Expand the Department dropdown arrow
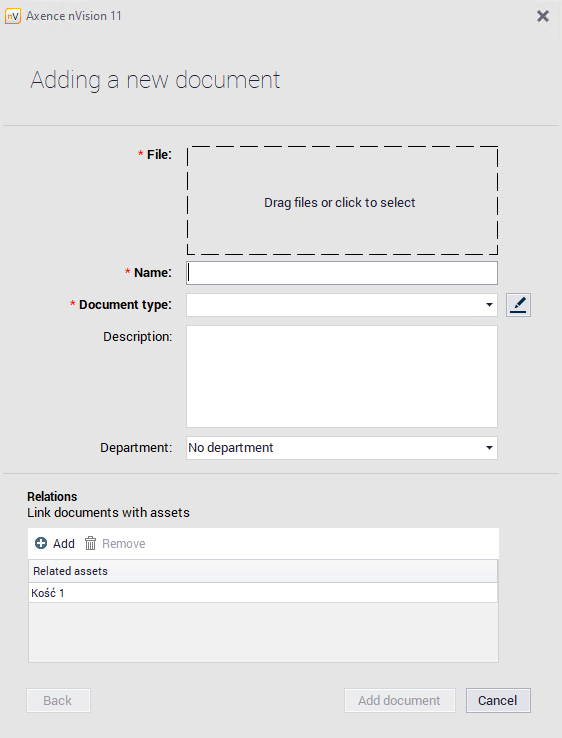 [x=489, y=448]
